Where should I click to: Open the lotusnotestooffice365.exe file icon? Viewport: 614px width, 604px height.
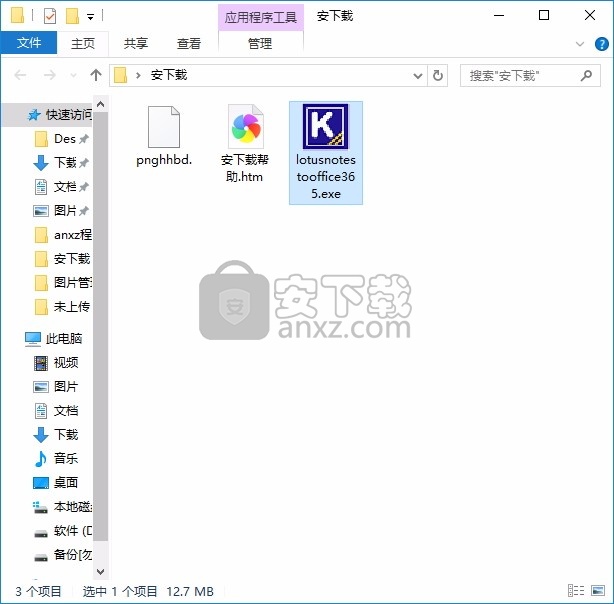(x=325, y=126)
